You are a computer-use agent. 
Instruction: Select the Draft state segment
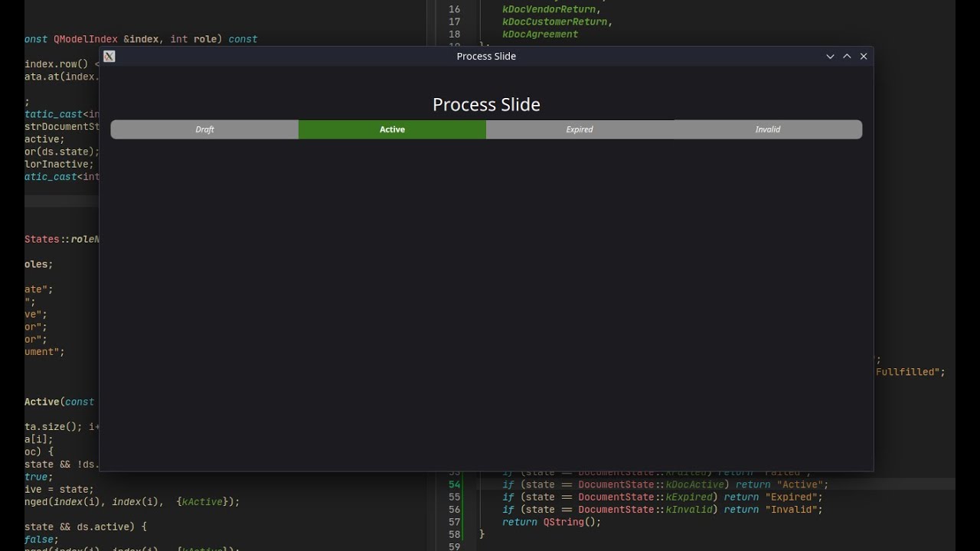[x=204, y=129]
